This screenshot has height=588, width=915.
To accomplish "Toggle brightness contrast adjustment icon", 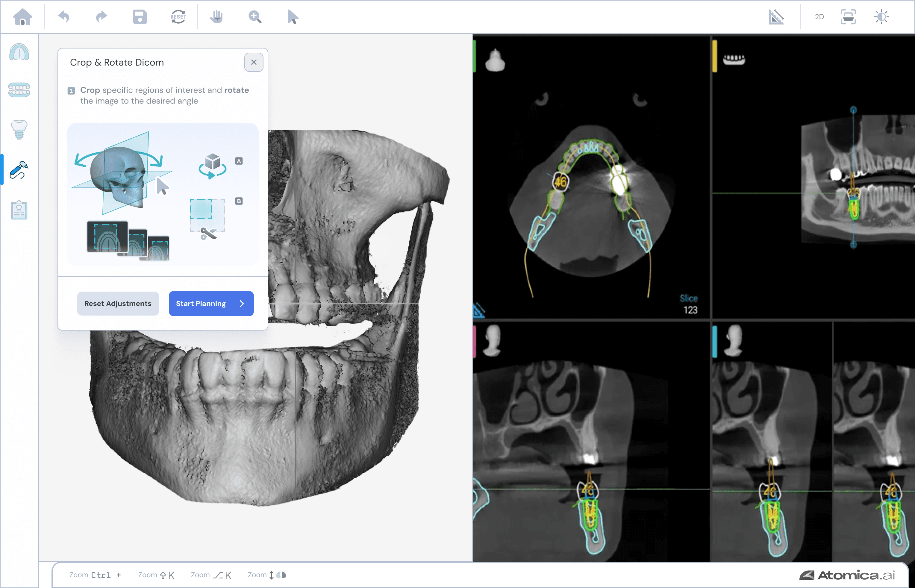I will pyautogui.click(x=881, y=17).
